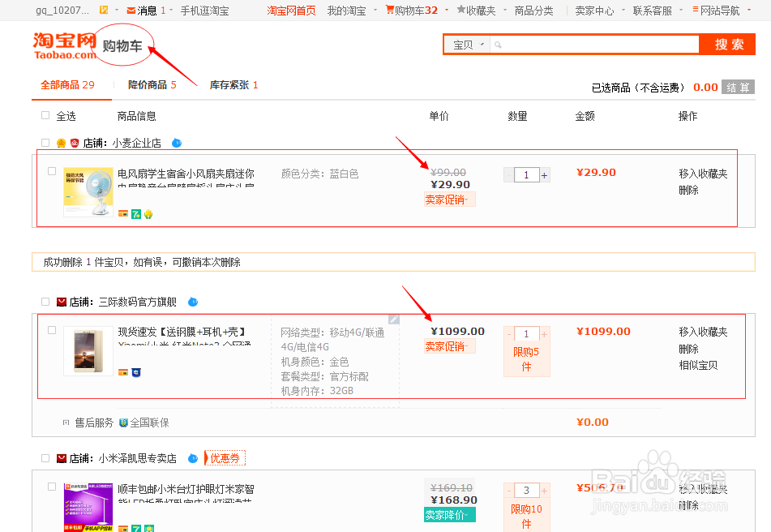Open the Wangwang chat icon for 小麦企业店
This screenshot has height=532, width=771.
pos(177,143)
